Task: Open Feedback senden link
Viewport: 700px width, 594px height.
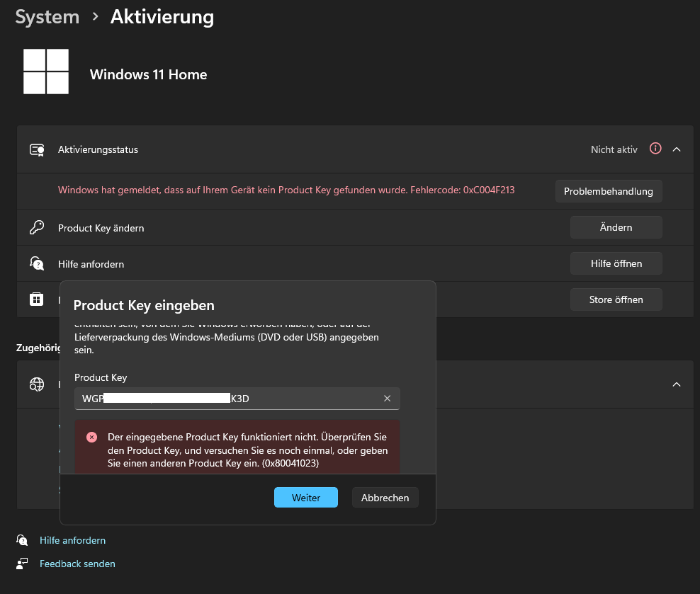Action: point(77,564)
